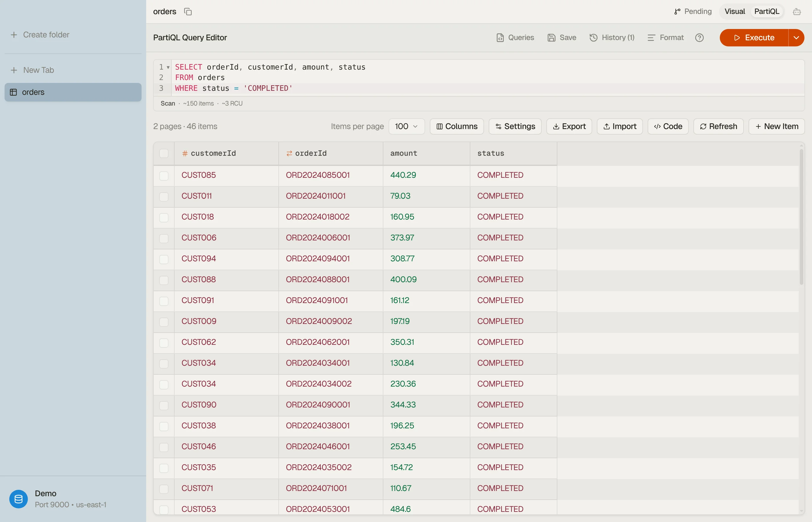Click the plus icon beside New Tab
Image resolution: width=812 pixels, height=522 pixels.
coord(14,70)
